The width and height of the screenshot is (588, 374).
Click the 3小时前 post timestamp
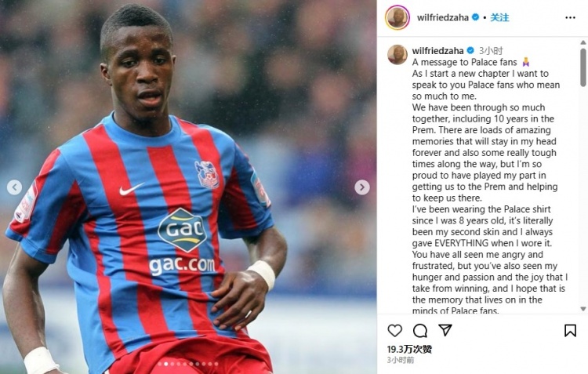click(401, 360)
